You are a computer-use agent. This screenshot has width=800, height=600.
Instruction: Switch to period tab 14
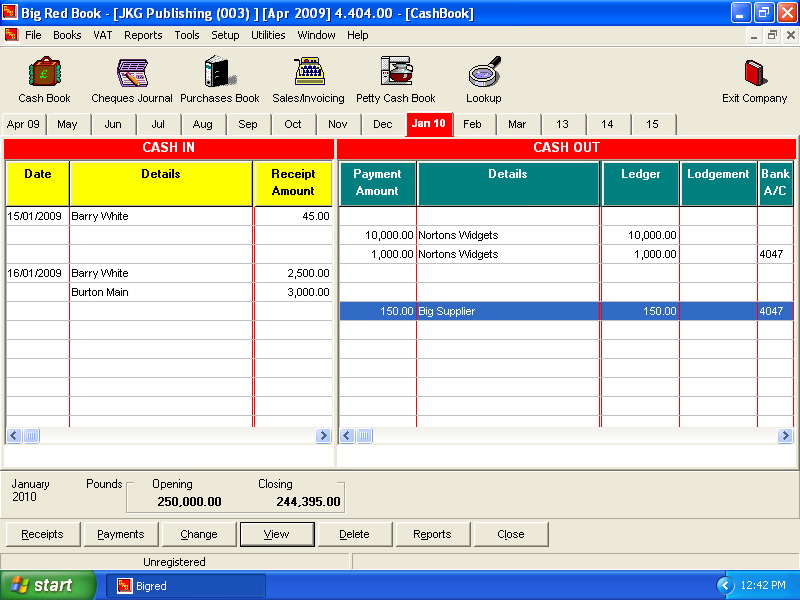(x=607, y=124)
